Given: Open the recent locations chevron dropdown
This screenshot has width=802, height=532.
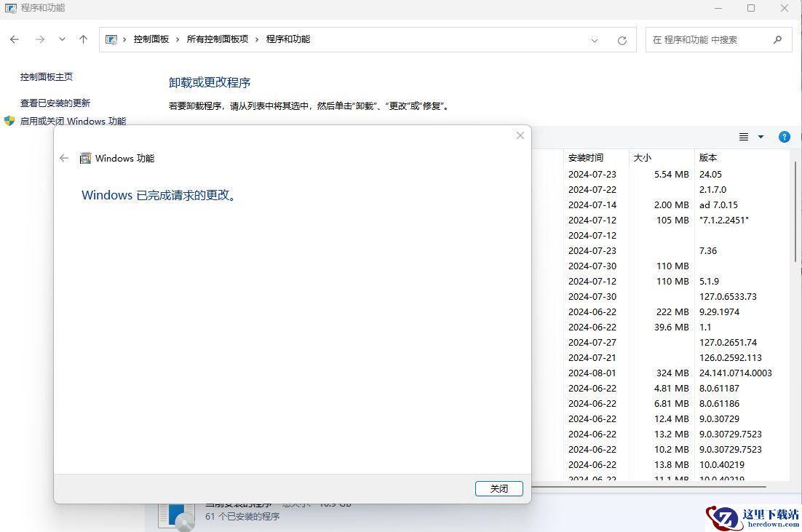Looking at the screenshot, I should [x=62, y=39].
